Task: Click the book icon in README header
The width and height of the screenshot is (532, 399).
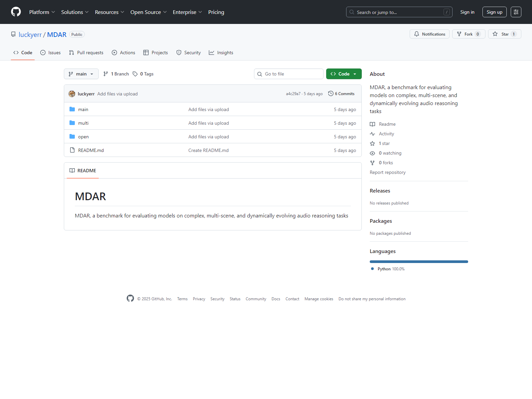Action: click(72, 171)
